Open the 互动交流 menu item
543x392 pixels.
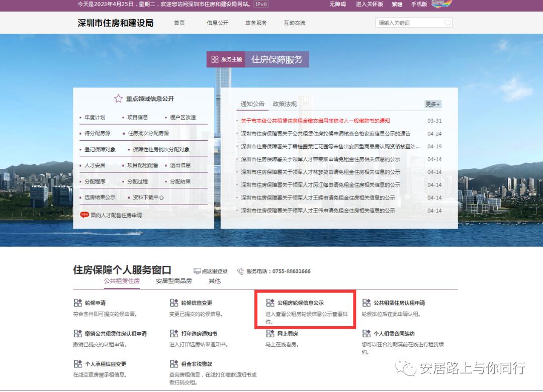(x=294, y=23)
